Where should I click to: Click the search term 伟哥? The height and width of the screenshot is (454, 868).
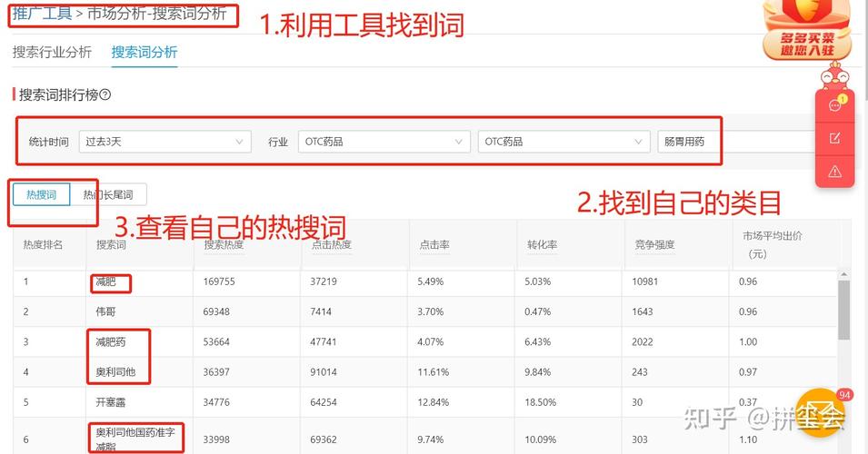(x=105, y=311)
